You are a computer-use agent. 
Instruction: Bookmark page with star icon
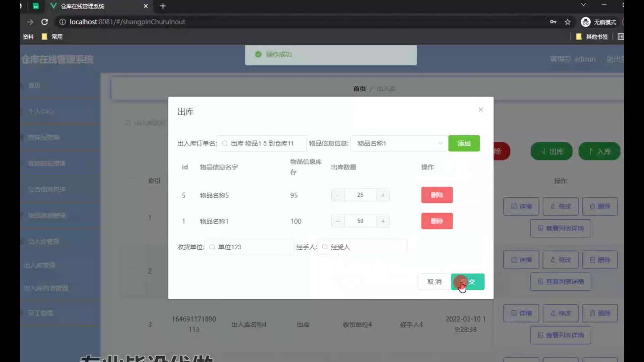568,22
